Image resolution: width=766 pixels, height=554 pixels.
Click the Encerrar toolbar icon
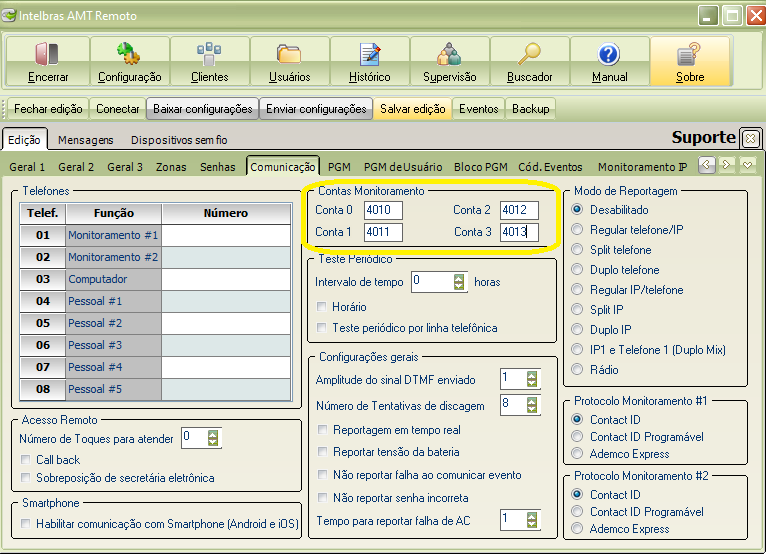48,54
